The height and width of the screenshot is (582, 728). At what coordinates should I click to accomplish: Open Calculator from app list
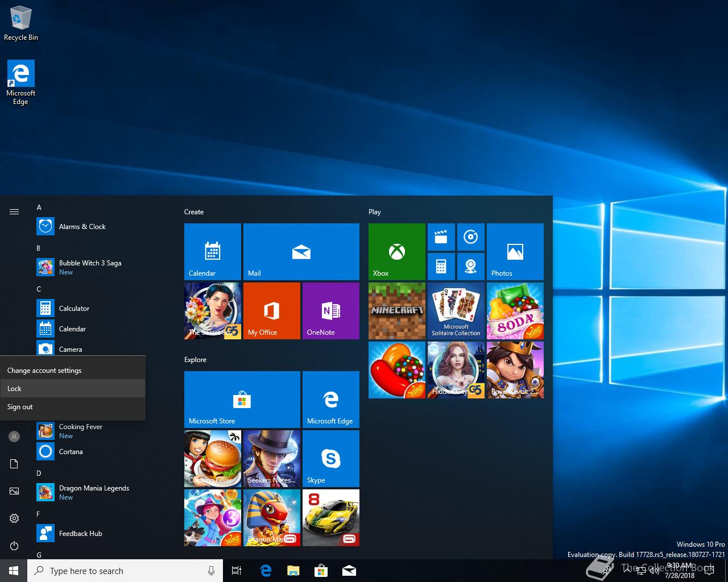pos(101,309)
